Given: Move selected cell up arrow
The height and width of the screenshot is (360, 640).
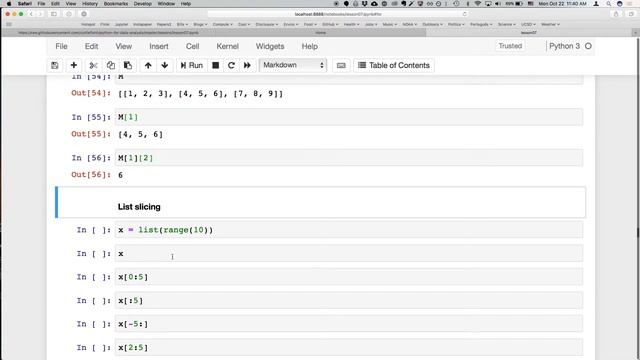Looking at the screenshot, I should click(x=148, y=65).
